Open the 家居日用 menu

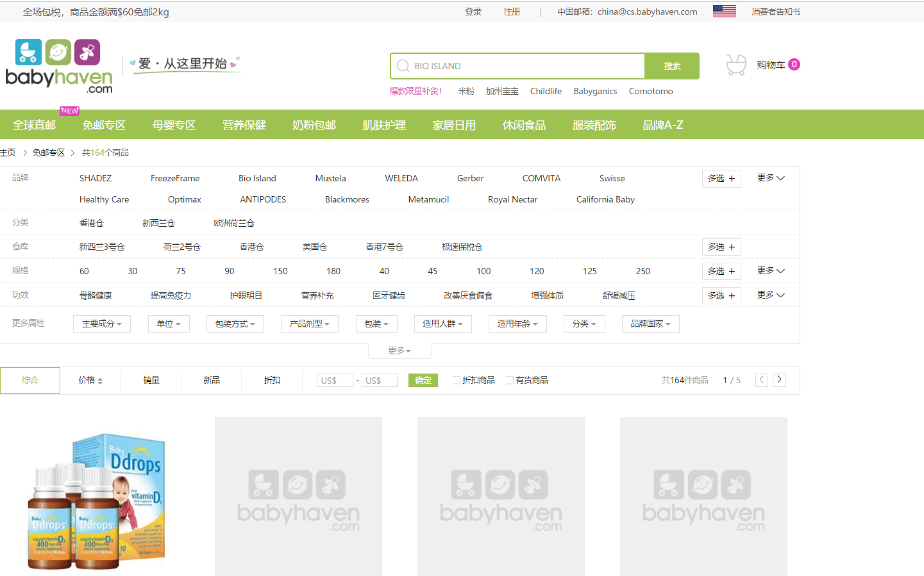tap(454, 125)
